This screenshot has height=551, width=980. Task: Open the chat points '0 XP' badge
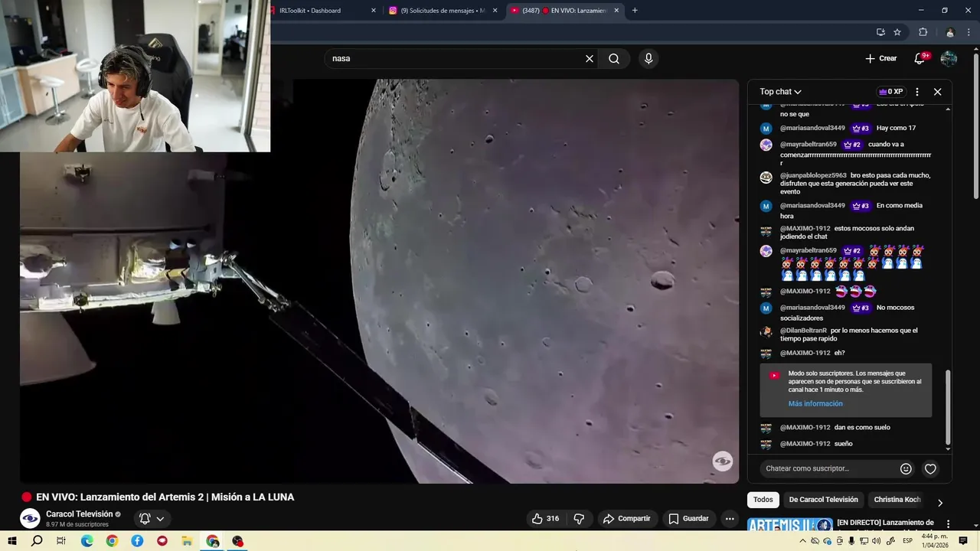(x=890, y=92)
